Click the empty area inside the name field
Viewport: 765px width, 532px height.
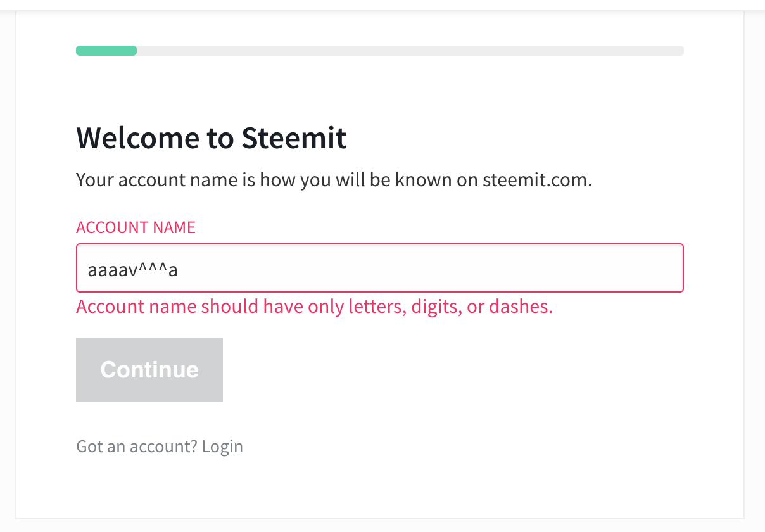[431, 268]
